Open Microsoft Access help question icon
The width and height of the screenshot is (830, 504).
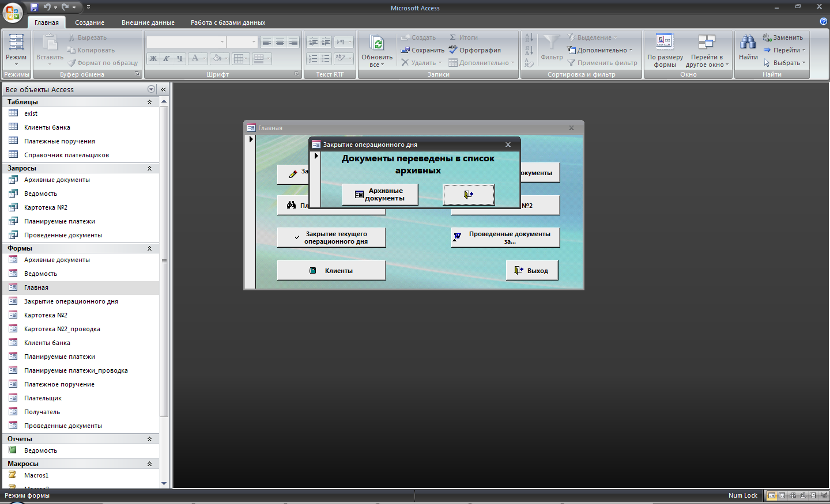823,21
